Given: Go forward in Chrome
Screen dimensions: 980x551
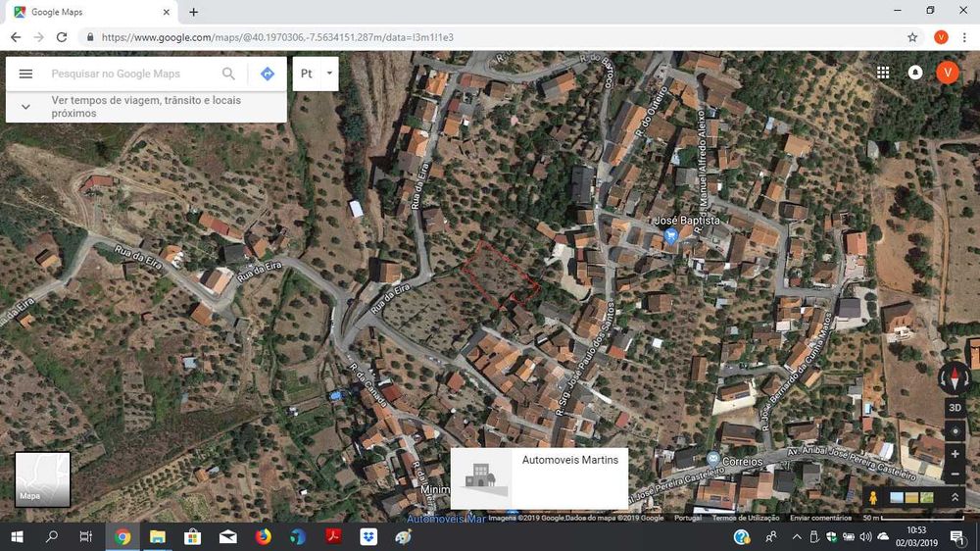Looking at the screenshot, I should click(x=39, y=37).
